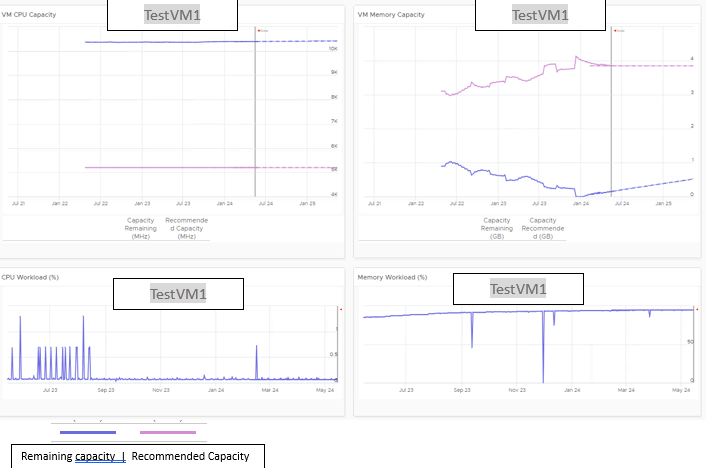Toggle Capacity Recommended (GB) legend entry

(543, 228)
